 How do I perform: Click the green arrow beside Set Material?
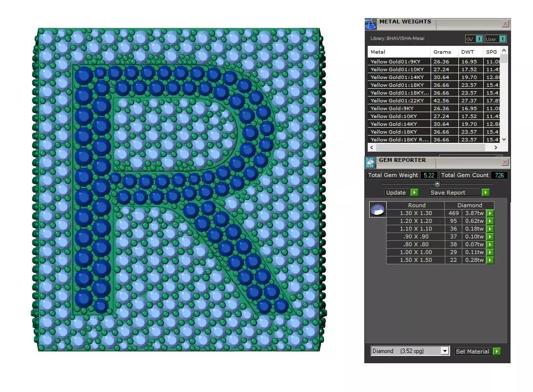(496, 351)
